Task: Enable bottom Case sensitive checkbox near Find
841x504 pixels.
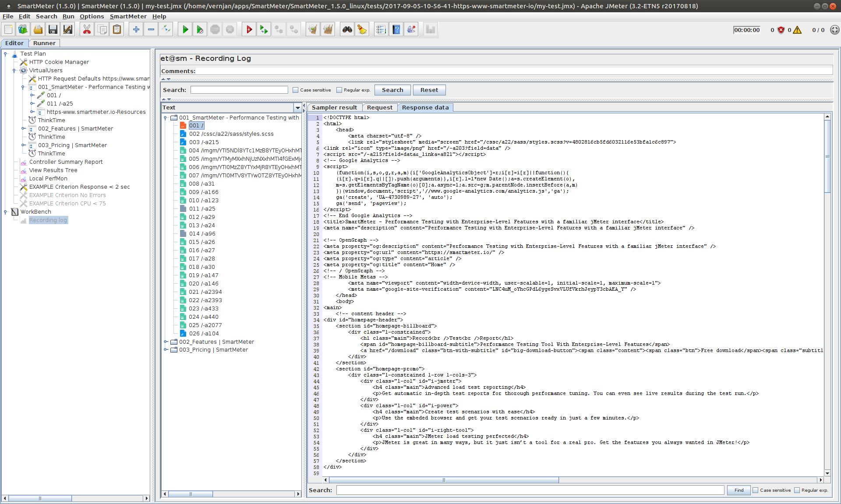Action: (756, 490)
